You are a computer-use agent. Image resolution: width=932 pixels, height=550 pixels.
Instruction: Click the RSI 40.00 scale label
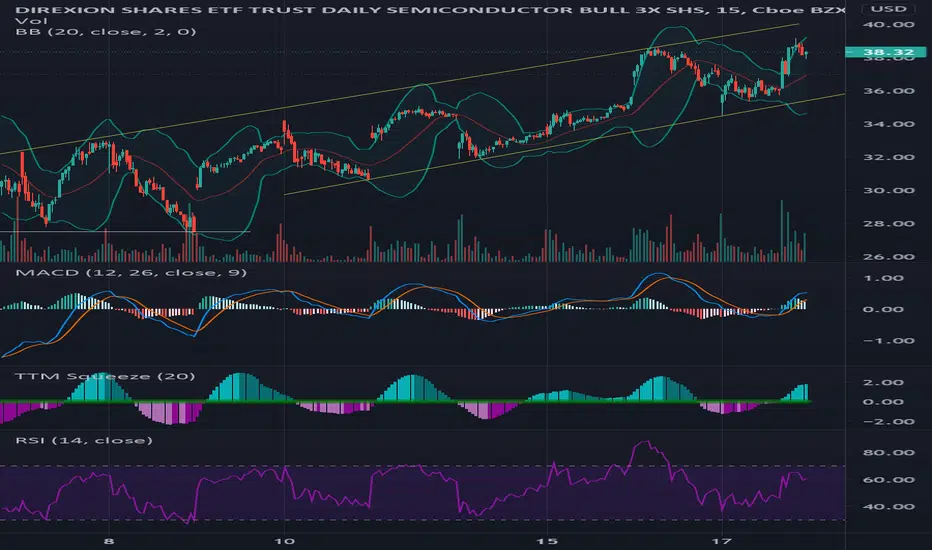[889, 507]
